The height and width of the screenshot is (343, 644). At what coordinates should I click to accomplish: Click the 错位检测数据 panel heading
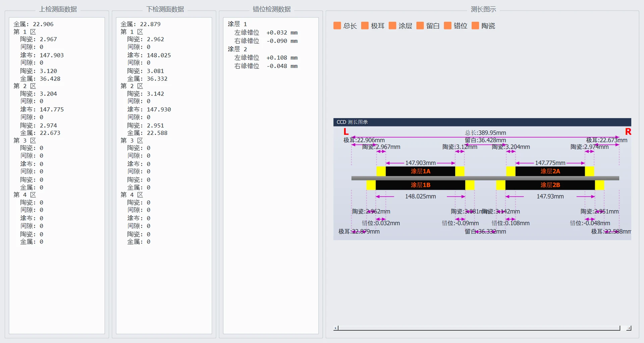point(272,9)
